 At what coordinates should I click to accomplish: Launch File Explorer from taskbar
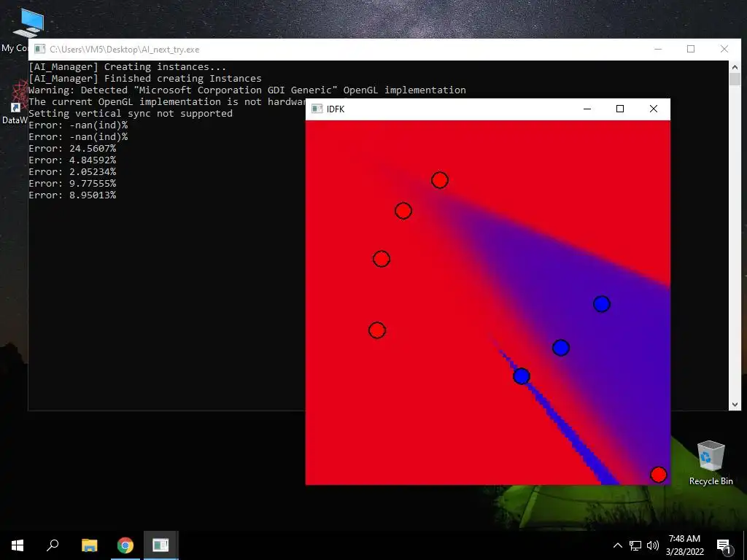pos(89,545)
